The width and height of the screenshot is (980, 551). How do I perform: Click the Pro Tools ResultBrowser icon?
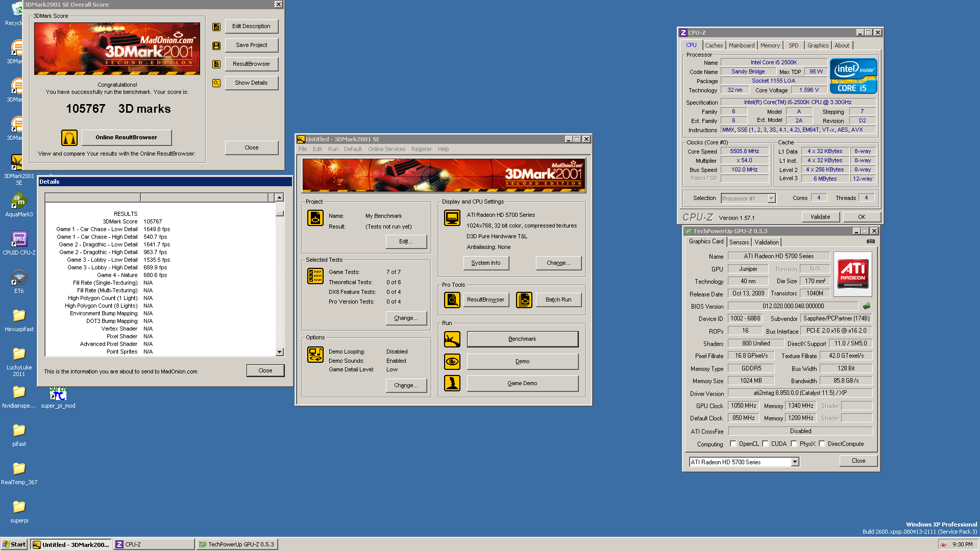(452, 300)
